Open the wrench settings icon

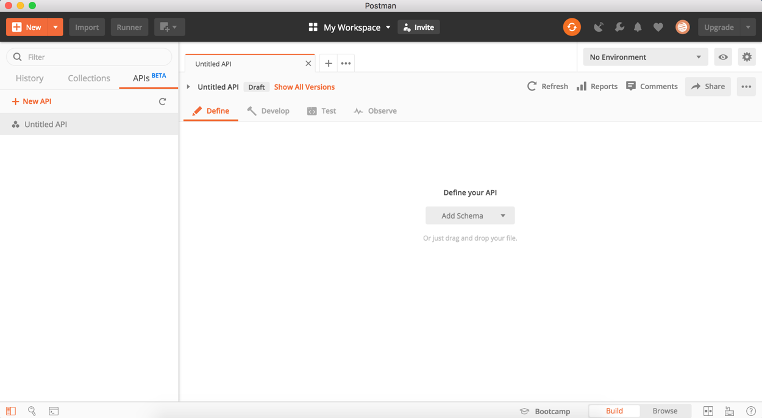(619, 27)
